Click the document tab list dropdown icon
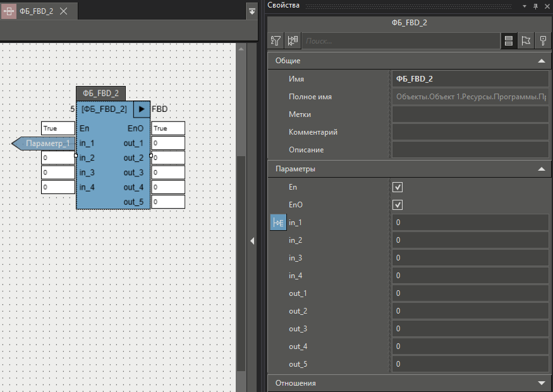Screen dimensions: 553x392 252,11
